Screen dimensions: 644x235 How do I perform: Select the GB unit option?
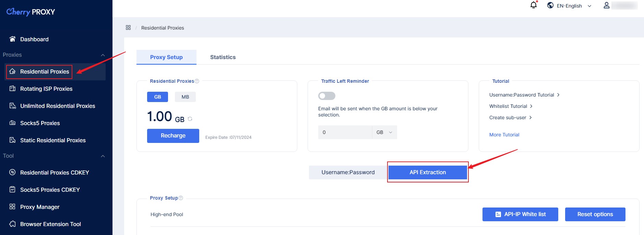[x=157, y=97]
